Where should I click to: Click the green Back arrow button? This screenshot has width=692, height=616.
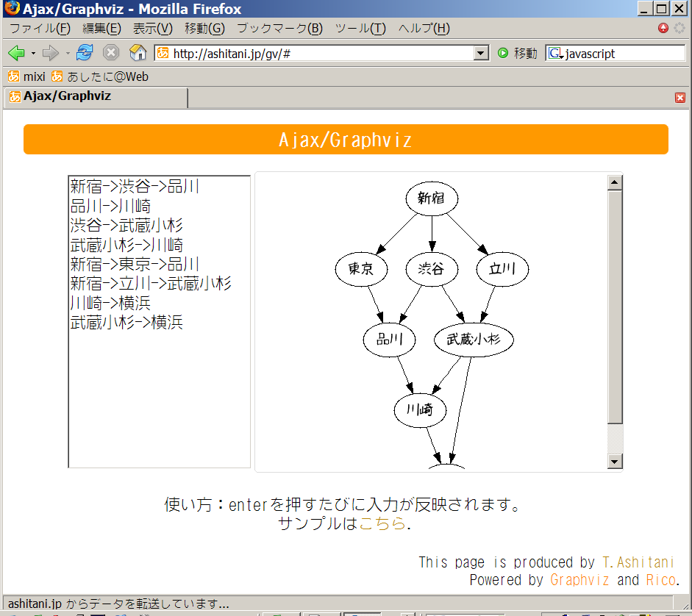[16, 54]
